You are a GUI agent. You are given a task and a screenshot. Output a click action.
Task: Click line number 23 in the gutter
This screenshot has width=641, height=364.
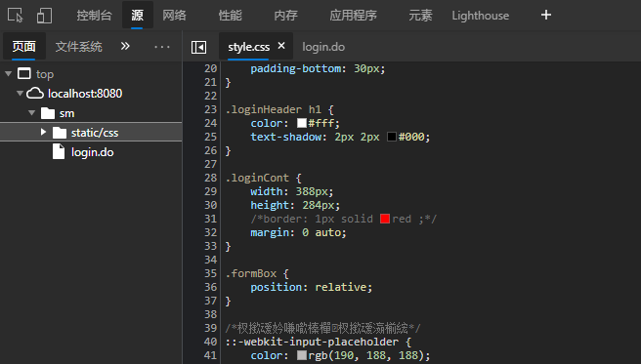(x=210, y=109)
